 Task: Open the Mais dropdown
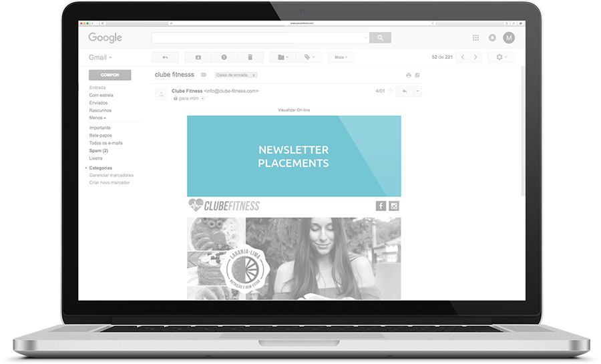pyautogui.click(x=341, y=57)
